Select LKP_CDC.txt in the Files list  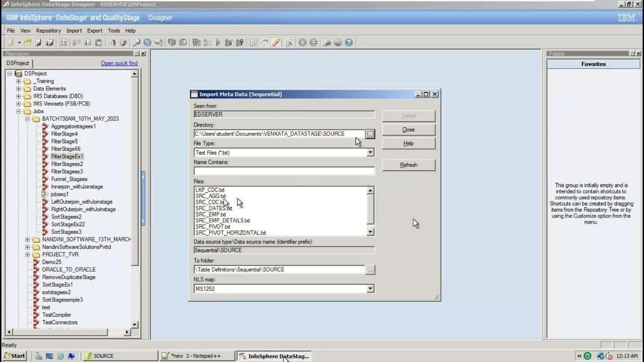point(210,190)
